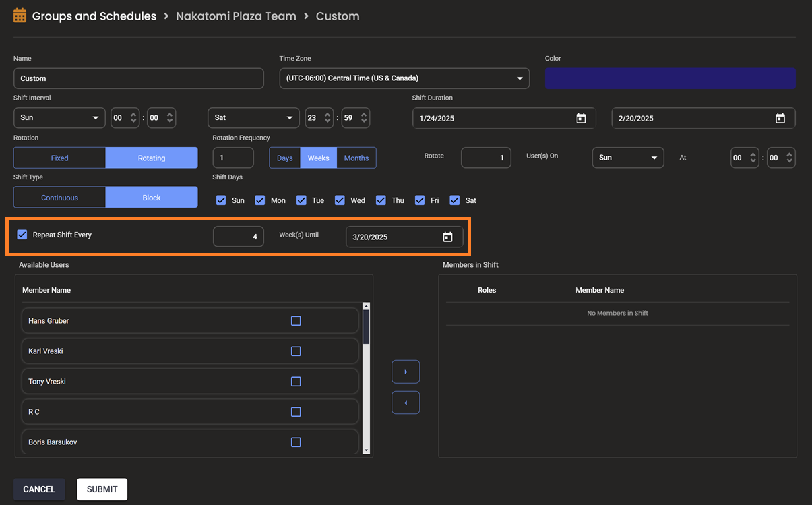Expand the Time Zone dropdown

click(x=404, y=78)
